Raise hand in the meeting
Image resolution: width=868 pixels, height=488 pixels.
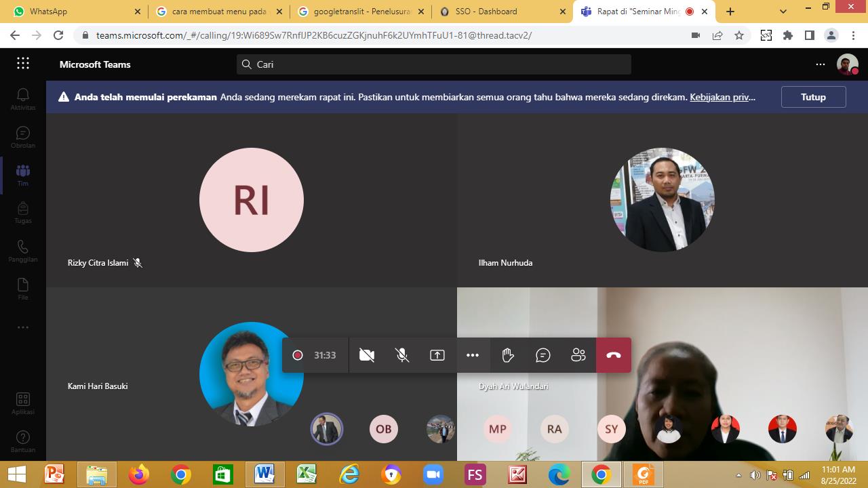click(508, 355)
